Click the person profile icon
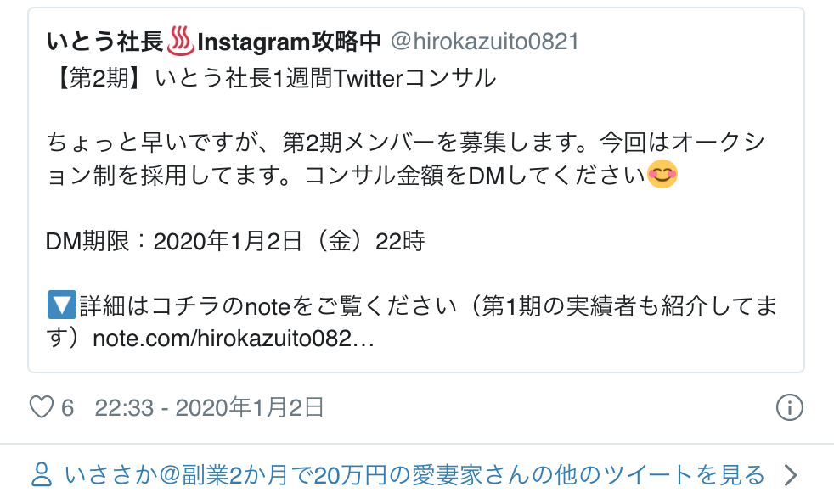Image resolution: width=834 pixels, height=504 pixels. [42, 475]
